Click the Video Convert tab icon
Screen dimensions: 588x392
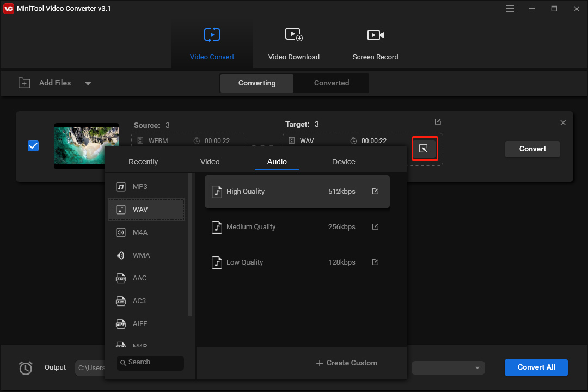pos(212,35)
